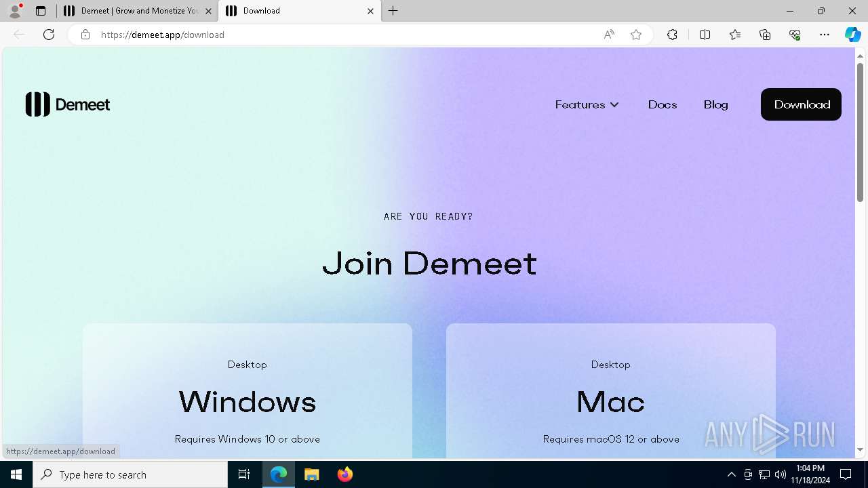Show hidden tray icons chevron
The image size is (868, 488).
click(731, 474)
